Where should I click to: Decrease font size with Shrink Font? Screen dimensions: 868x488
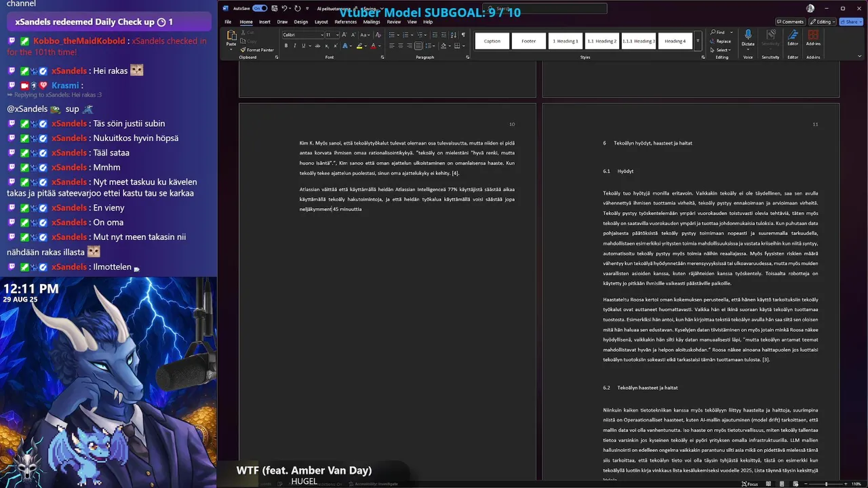tap(353, 35)
